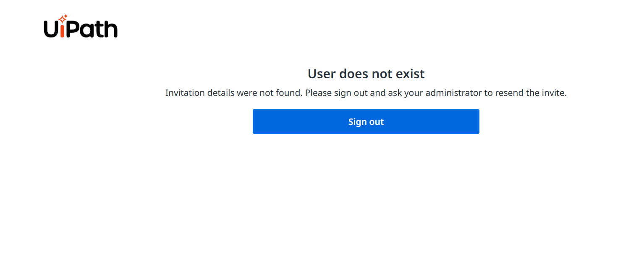
Task: Select the white Sign out label text
Action: tap(366, 122)
